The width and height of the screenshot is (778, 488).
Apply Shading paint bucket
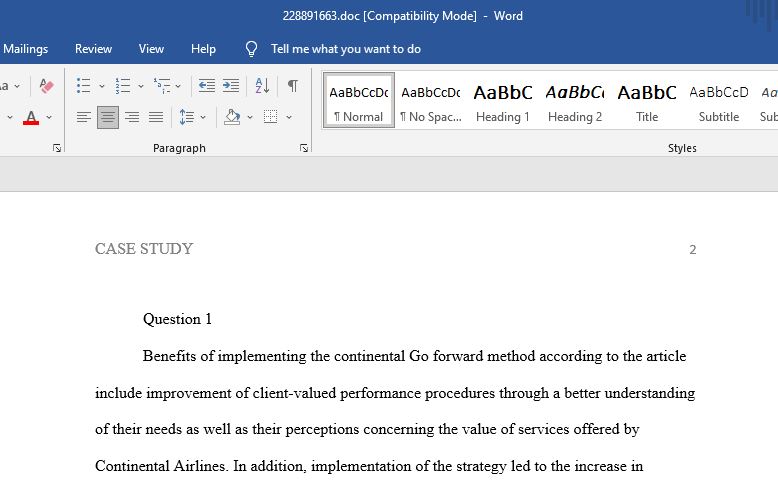232,118
